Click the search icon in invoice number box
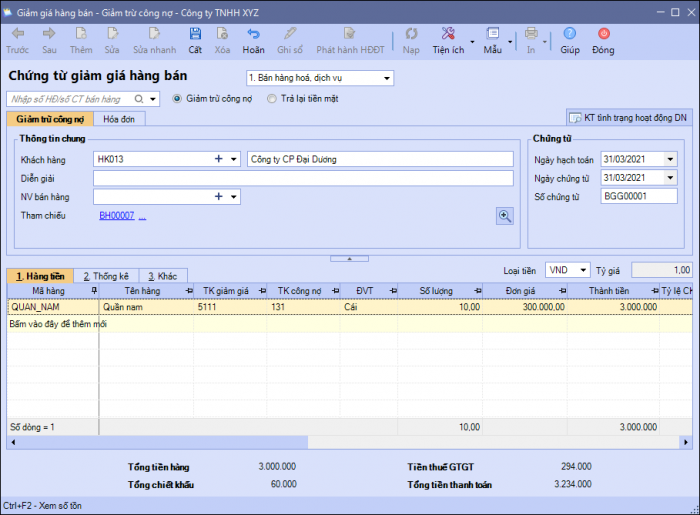 coord(138,99)
